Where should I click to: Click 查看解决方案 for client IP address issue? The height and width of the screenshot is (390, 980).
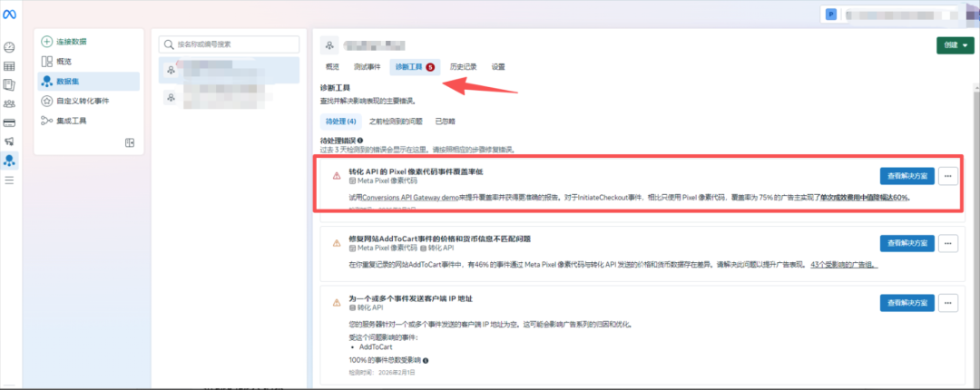click(906, 302)
